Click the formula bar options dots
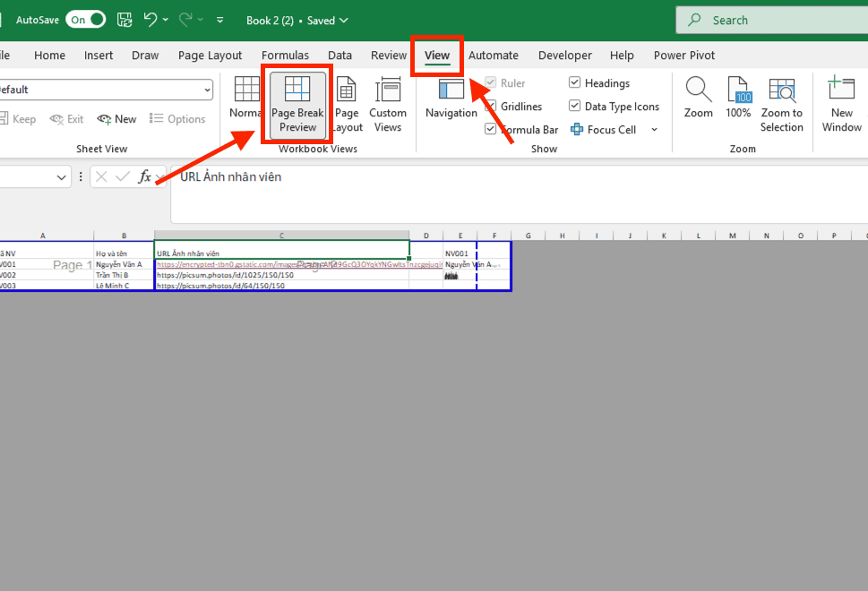 click(81, 176)
